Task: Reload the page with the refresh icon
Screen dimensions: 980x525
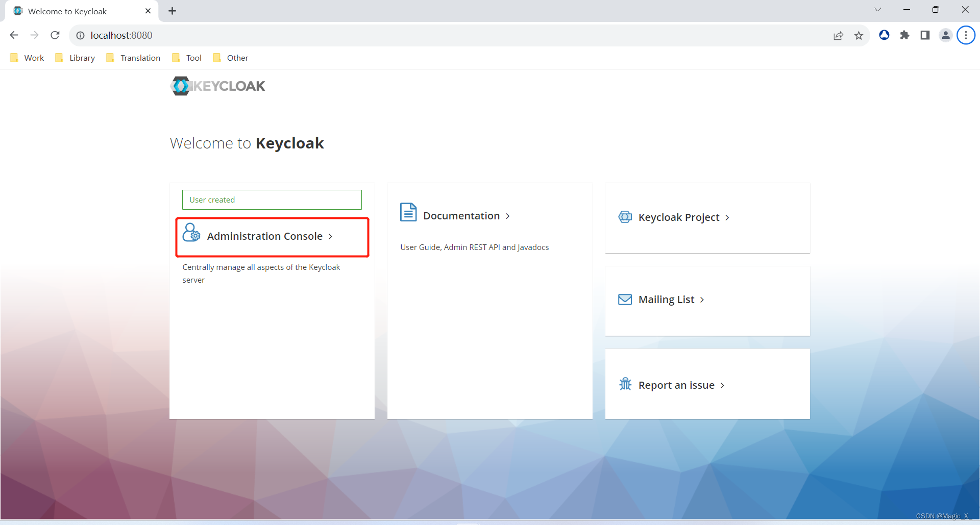Action: click(x=55, y=35)
